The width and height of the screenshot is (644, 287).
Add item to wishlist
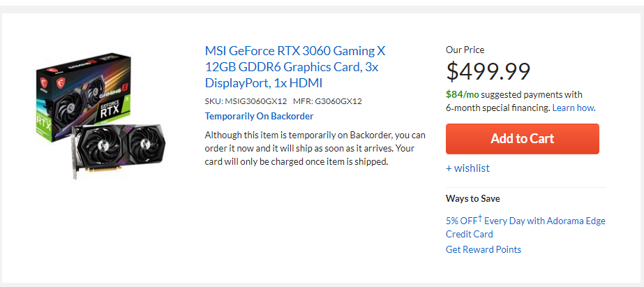[472, 168]
